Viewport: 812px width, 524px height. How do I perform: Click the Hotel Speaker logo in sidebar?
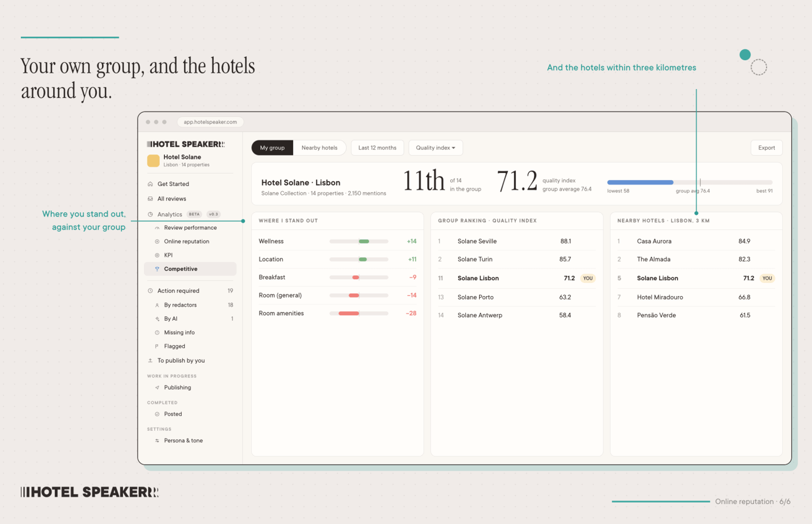tap(186, 144)
